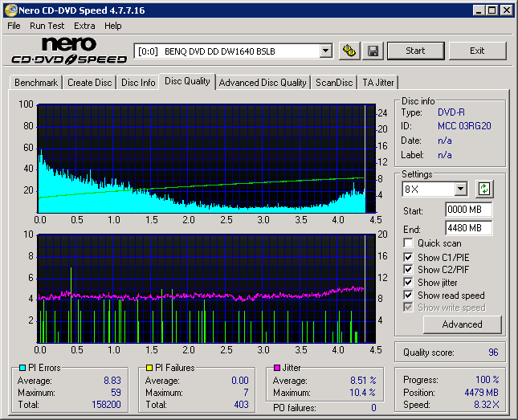This screenshot has width=518, height=420.
Task: Click PI Errors average 8.83
Action: 112,381
